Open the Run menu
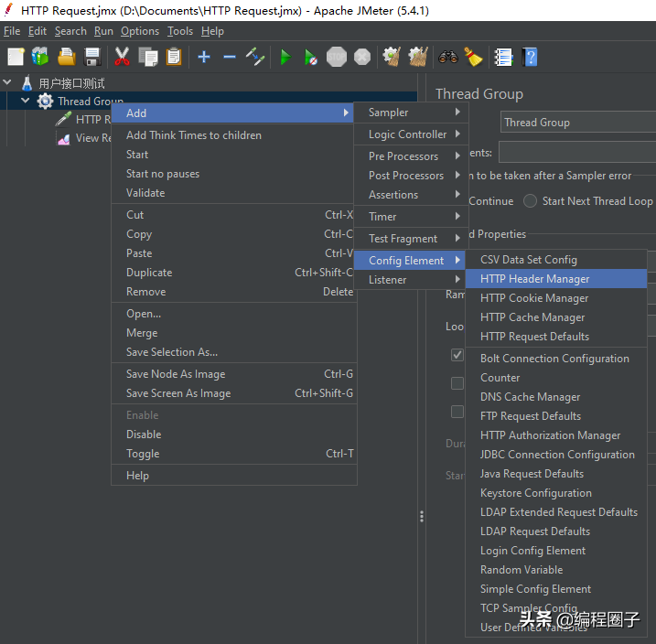The image size is (656, 644). click(x=103, y=31)
